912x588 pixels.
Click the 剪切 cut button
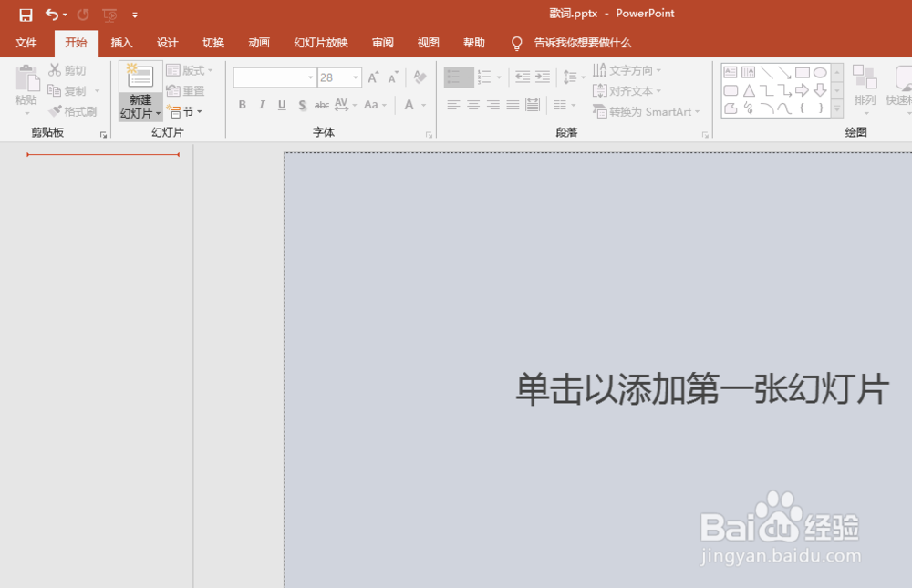(67, 70)
